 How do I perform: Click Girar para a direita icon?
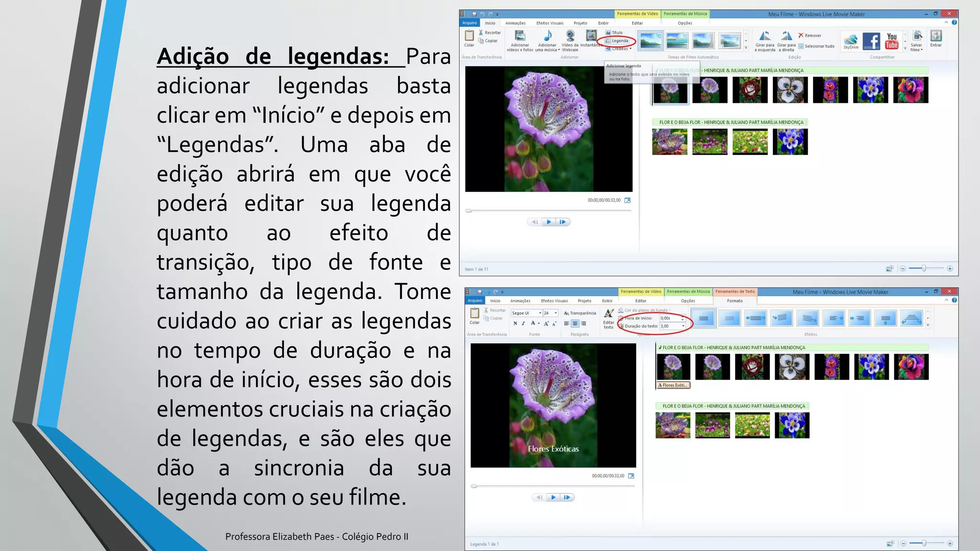[x=787, y=36]
